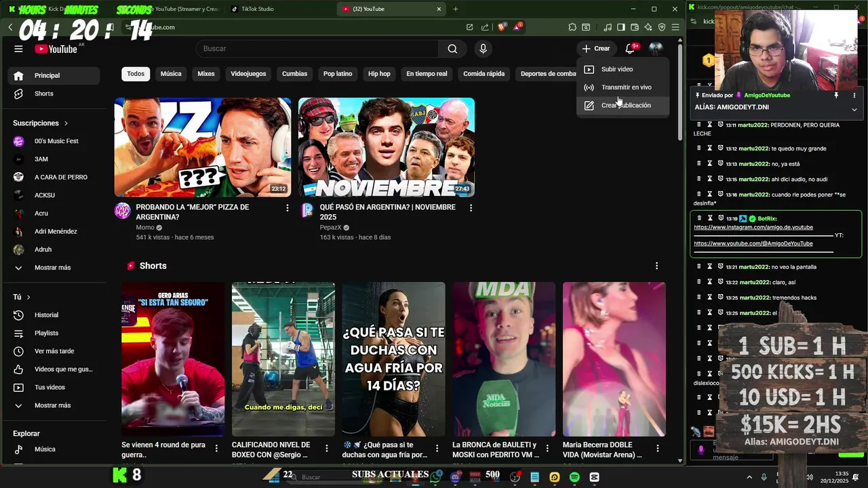Open Shorts in the sidebar
Viewport: 868px width, 488px height.
[53, 94]
